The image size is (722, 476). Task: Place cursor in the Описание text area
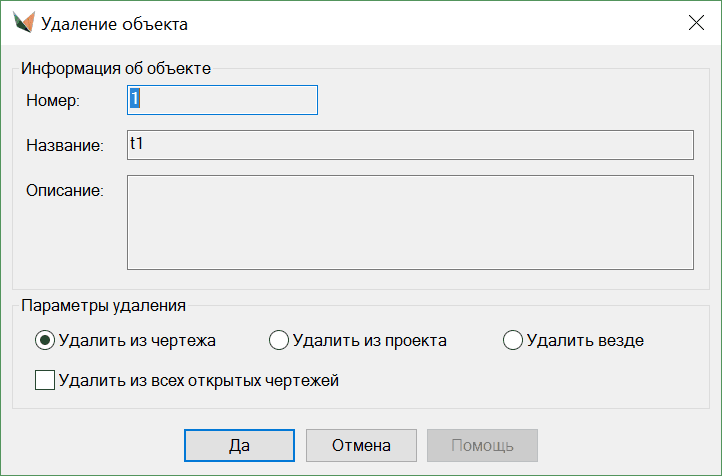click(410, 222)
